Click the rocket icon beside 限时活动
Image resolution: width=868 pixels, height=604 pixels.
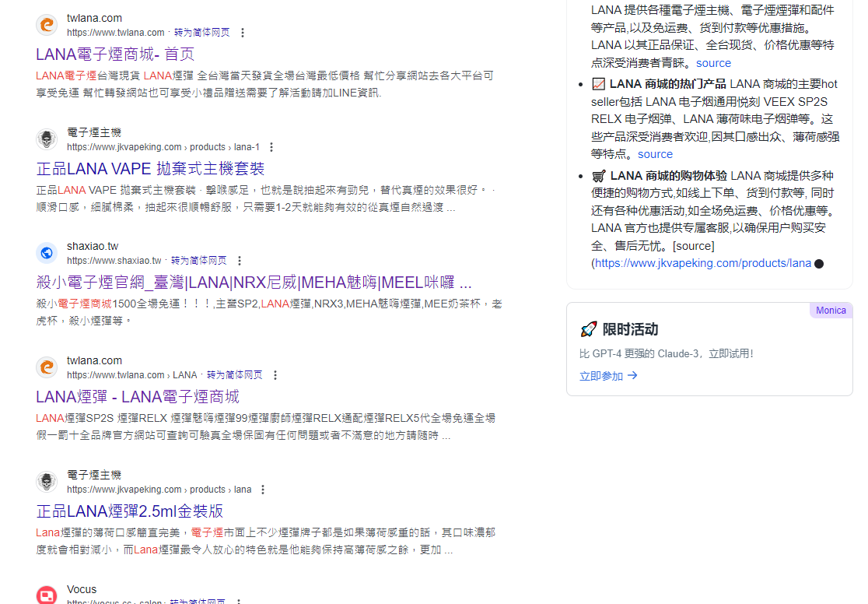(589, 329)
